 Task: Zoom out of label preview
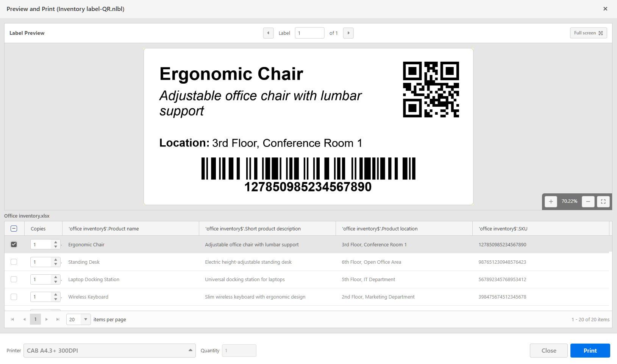[588, 201]
